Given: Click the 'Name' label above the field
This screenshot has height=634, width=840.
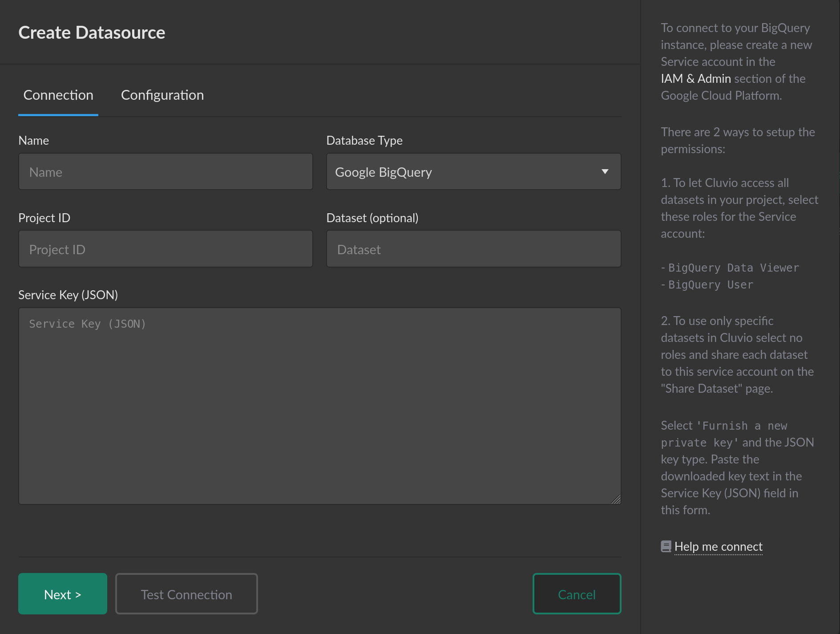Looking at the screenshot, I should (x=33, y=141).
